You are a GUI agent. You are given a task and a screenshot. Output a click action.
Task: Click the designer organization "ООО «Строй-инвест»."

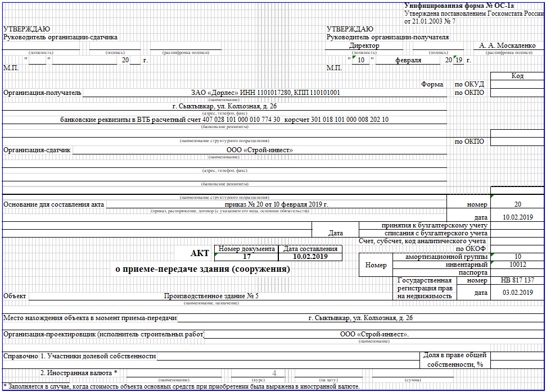point(374,334)
